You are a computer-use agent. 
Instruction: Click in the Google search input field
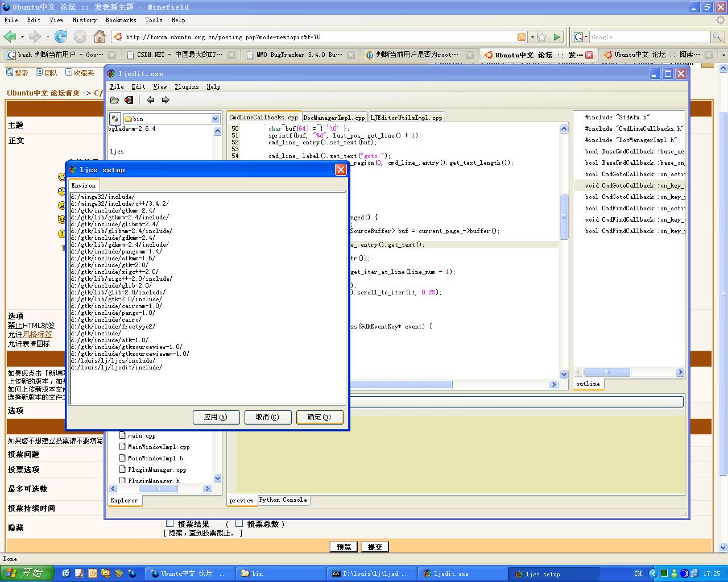[650, 37]
